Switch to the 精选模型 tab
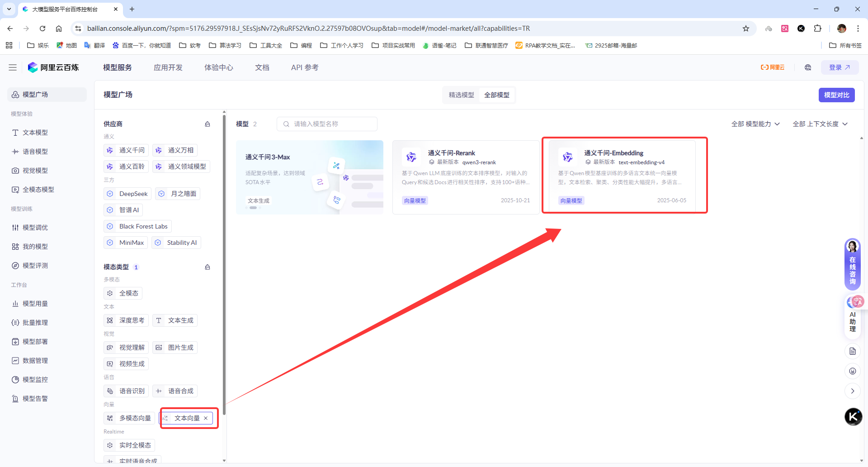 (x=461, y=95)
